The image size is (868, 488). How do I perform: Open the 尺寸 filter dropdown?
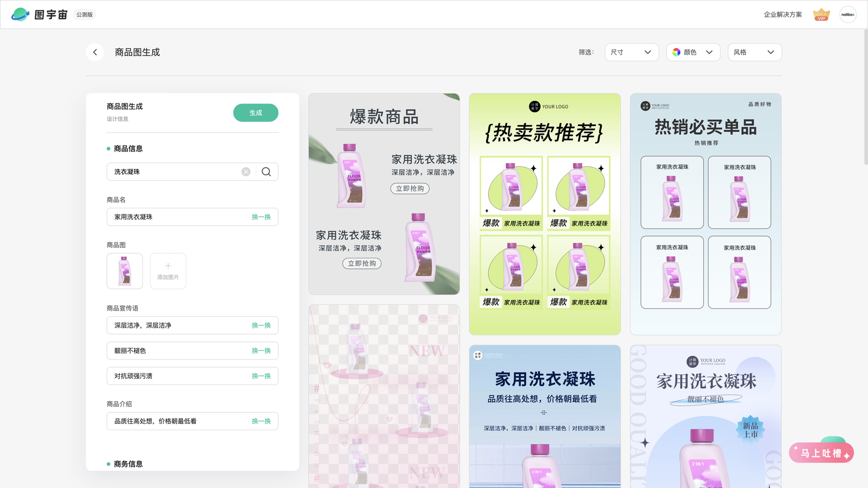tap(632, 52)
